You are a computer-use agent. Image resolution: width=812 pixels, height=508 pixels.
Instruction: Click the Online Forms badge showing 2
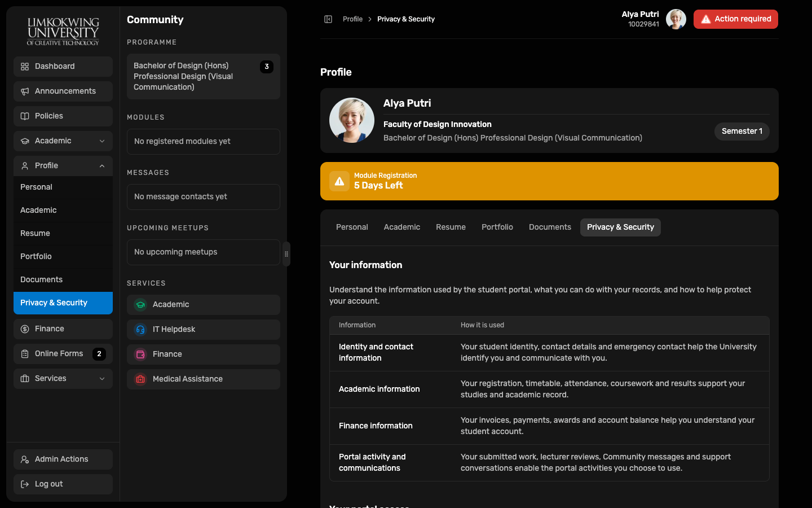[99, 354]
